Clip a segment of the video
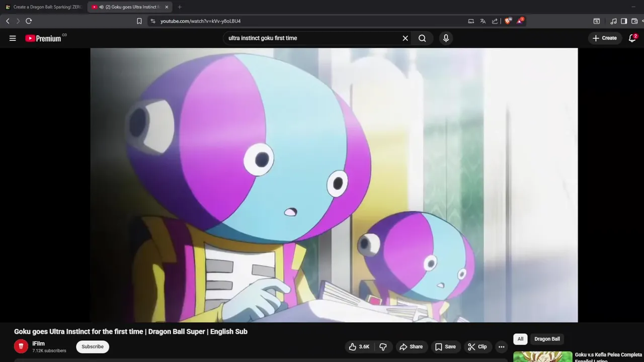This screenshot has width=644, height=362. click(x=477, y=347)
